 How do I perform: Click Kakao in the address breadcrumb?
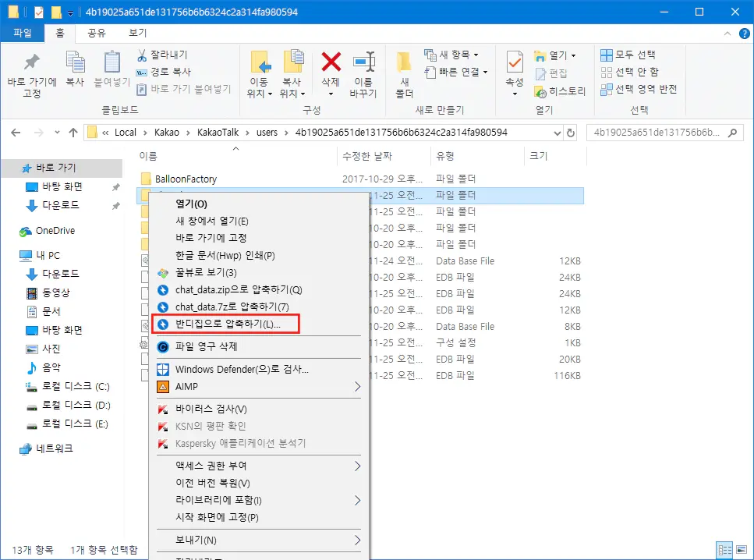166,133
